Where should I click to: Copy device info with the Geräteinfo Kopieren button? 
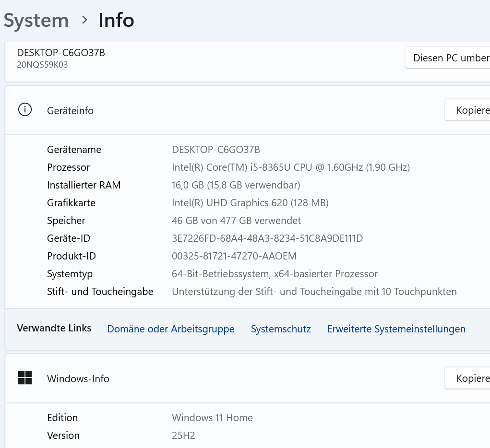pos(467,110)
